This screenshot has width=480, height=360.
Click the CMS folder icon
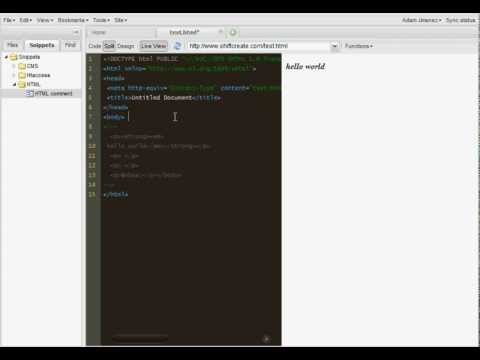22,66
